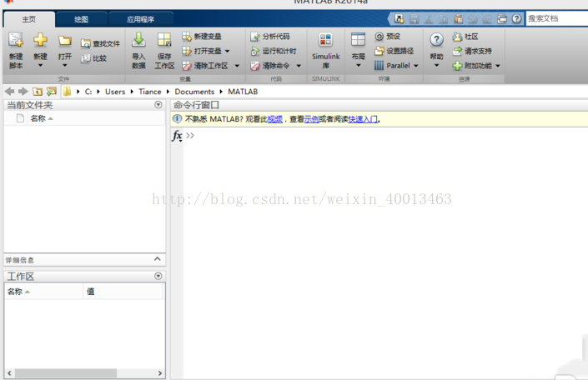Click 请求支持 request support
This screenshot has width=588, height=380.
(472, 51)
